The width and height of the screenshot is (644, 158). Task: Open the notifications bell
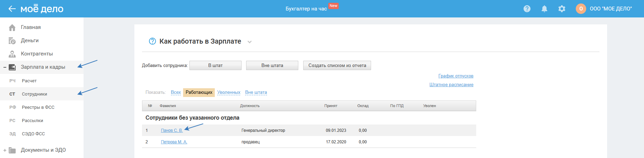coord(544,9)
